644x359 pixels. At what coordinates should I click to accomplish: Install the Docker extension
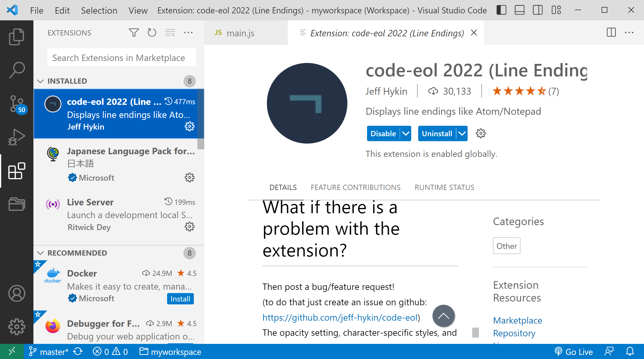click(180, 299)
